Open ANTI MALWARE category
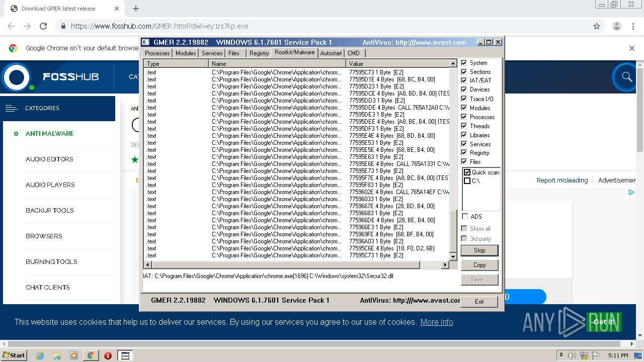 point(50,134)
